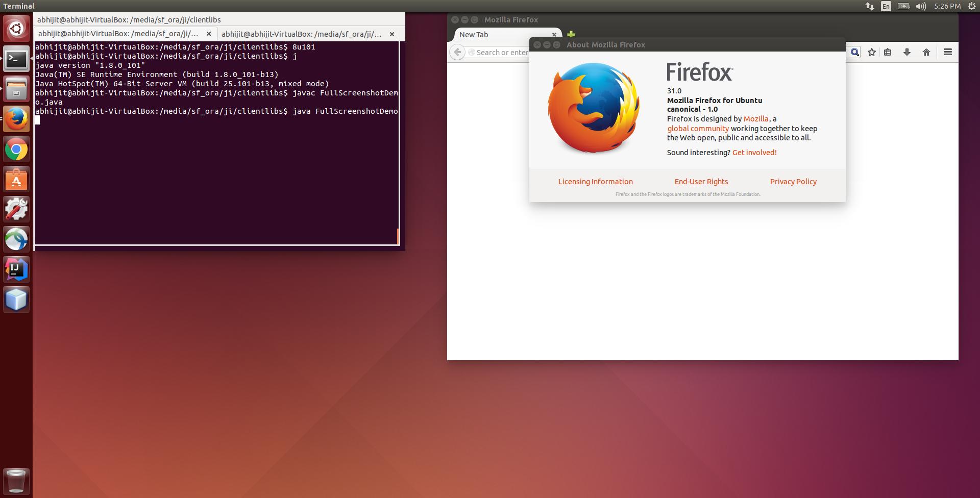Toggle the keyboard language En indicator
The height and width of the screenshot is (498, 980).
886,6
